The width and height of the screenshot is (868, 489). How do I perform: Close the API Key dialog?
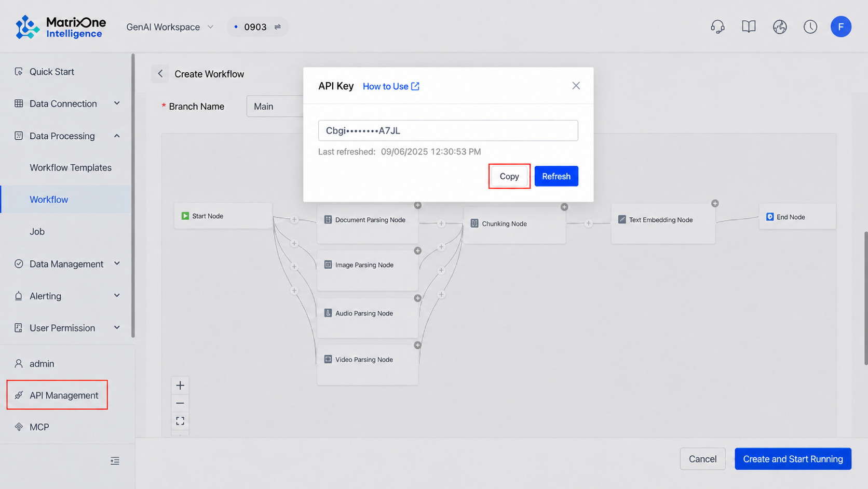[576, 86]
